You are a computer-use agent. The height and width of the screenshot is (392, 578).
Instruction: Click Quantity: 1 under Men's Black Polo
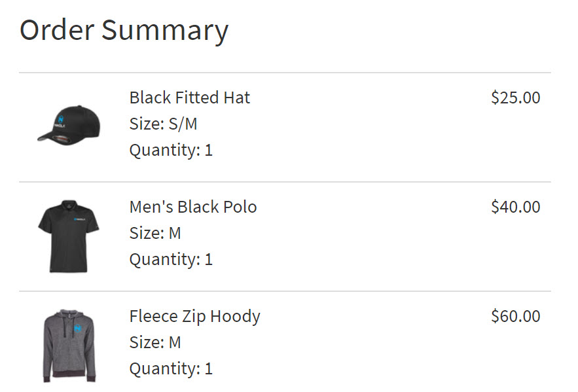(x=171, y=259)
